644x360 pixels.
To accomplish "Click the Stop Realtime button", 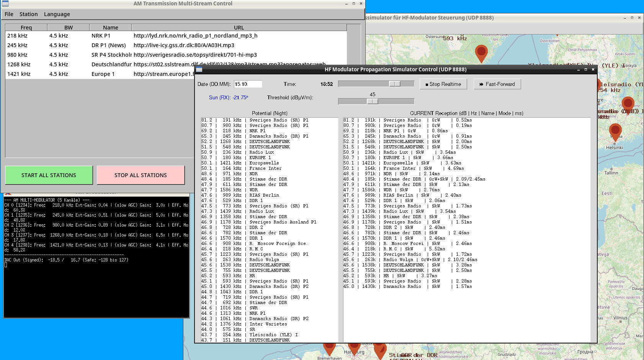I will tap(443, 84).
